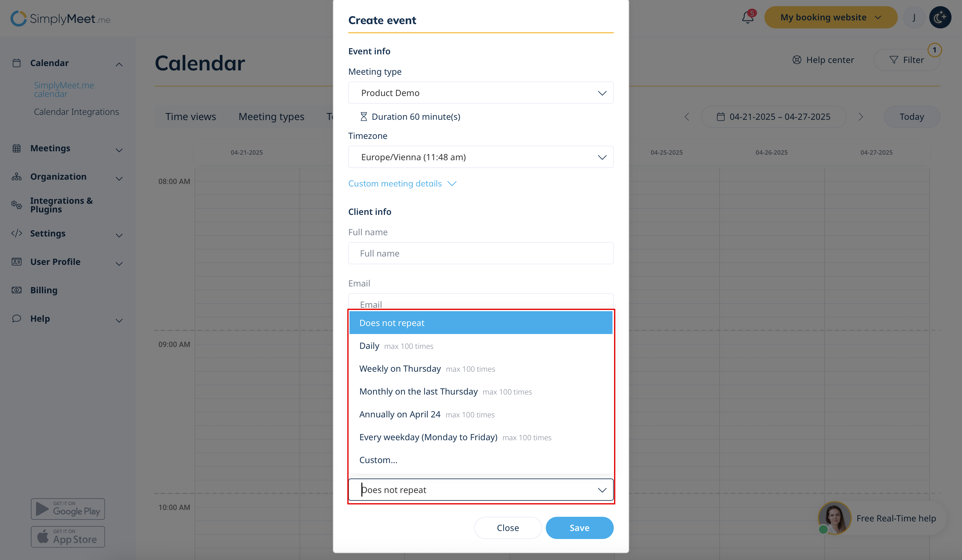Click the notification bell icon
The height and width of the screenshot is (560, 962).
coord(747,18)
